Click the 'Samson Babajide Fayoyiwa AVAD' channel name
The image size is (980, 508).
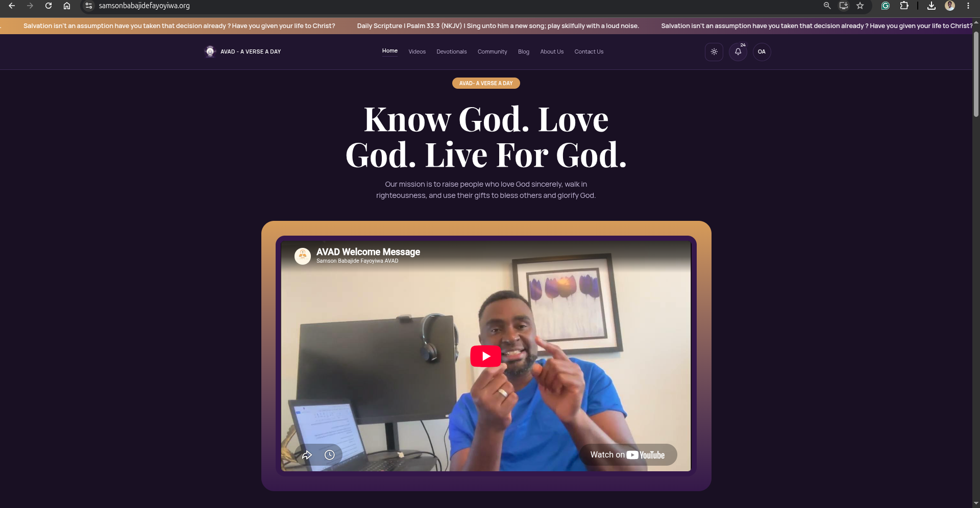point(357,261)
